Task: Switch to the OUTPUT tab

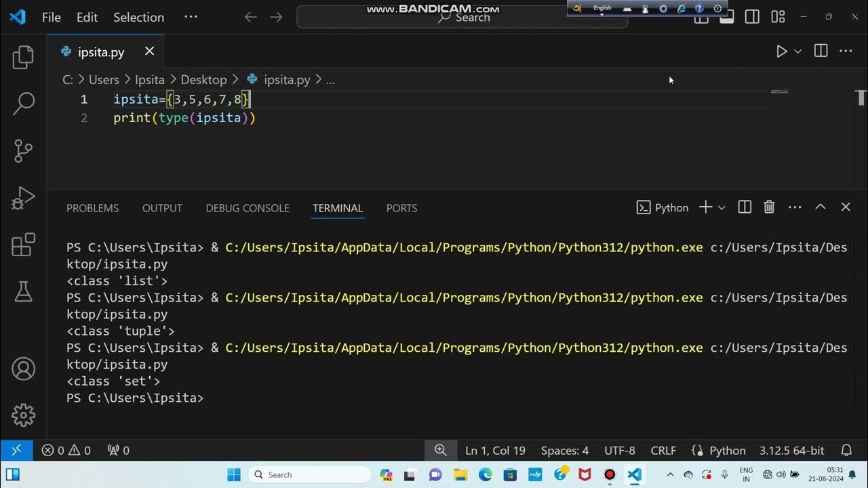Action: click(162, 208)
